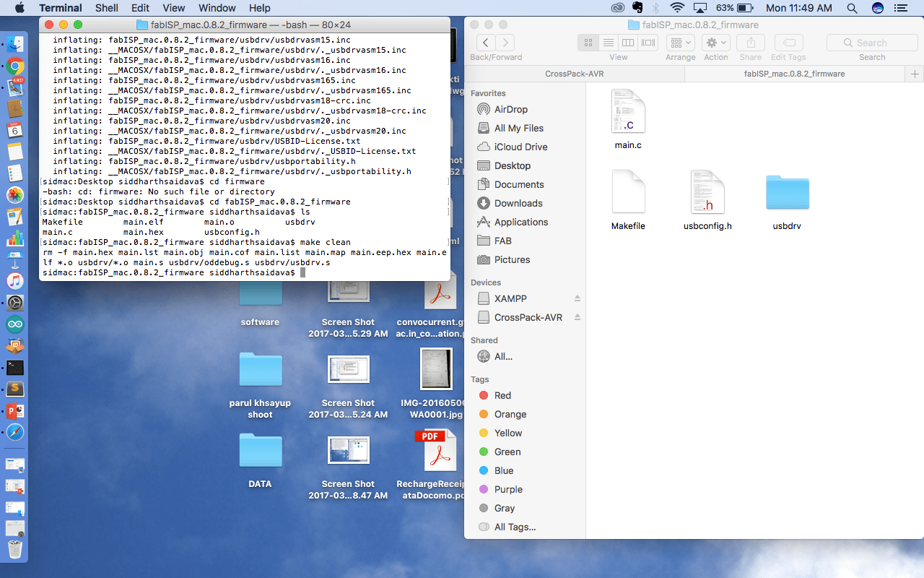Open the Trash in the Dock
Image resolution: width=924 pixels, height=578 pixels.
coord(15,549)
